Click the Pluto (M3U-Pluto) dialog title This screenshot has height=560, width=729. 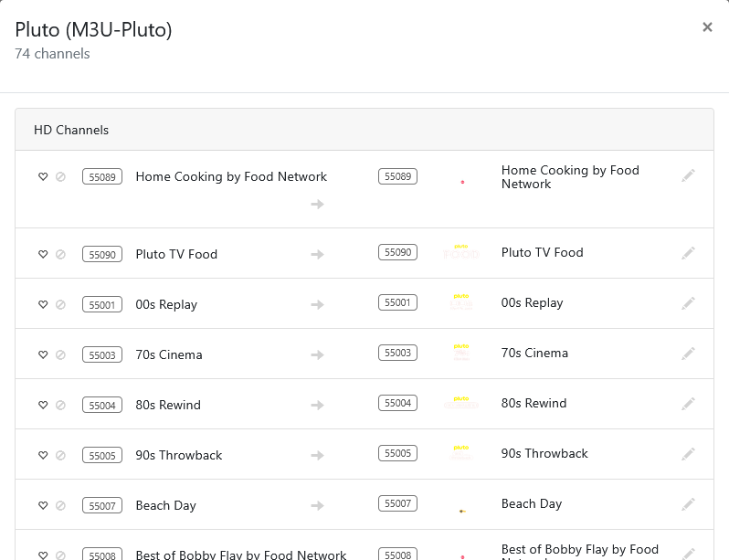pyautogui.click(x=93, y=30)
